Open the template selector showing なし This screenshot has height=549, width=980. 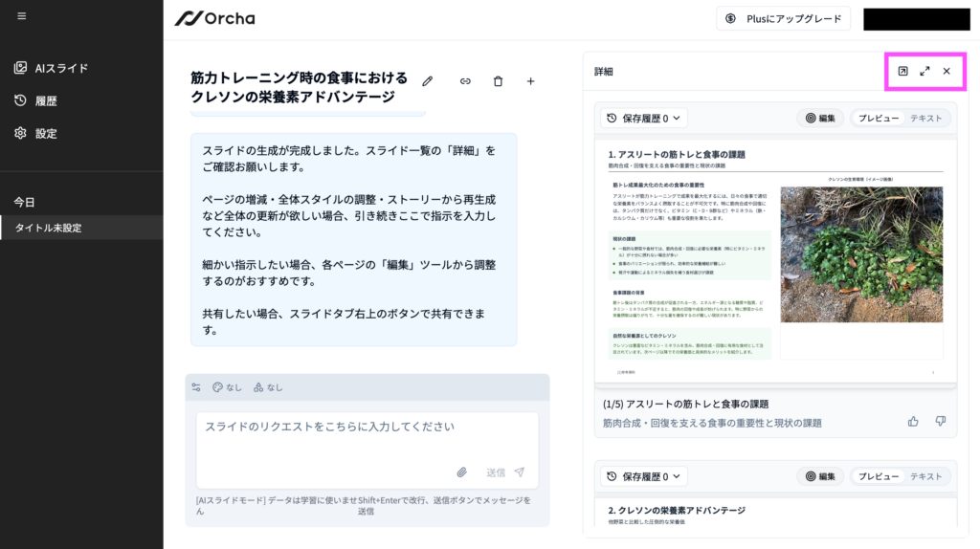tap(268, 387)
